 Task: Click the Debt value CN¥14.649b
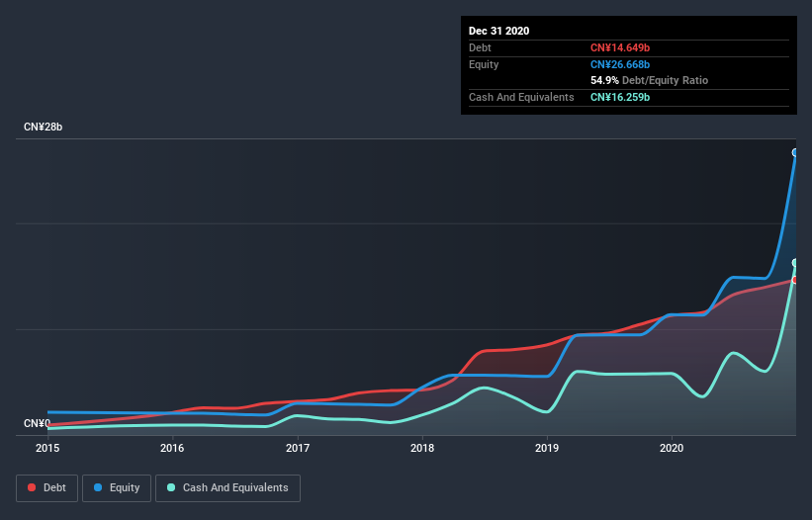(x=620, y=47)
